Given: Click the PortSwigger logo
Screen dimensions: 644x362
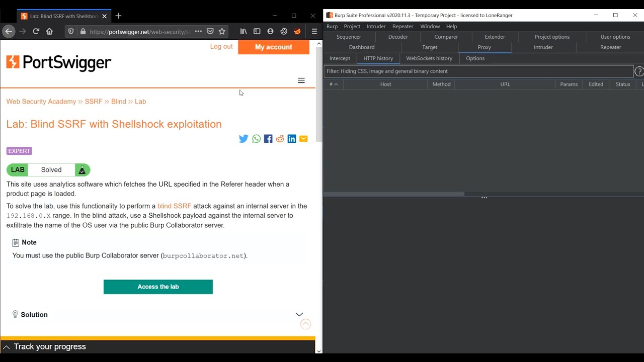Looking at the screenshot, I should [59, 62].
